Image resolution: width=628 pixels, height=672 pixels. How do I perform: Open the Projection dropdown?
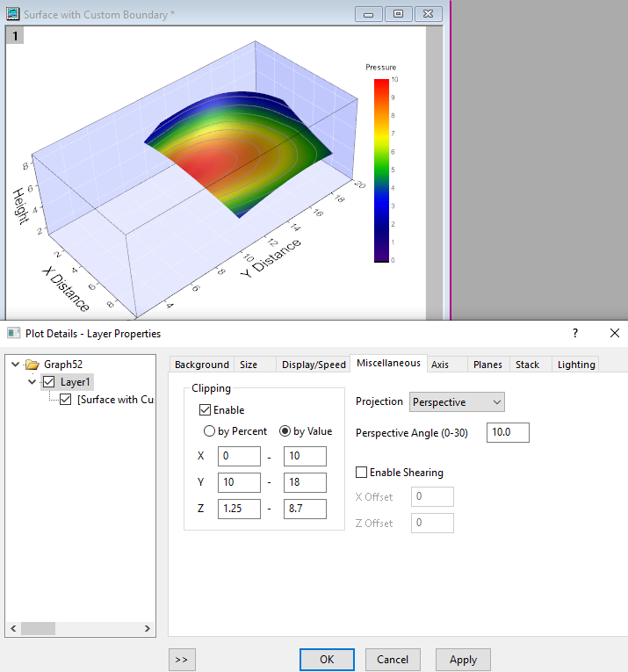pyautogui.click(x=457, y=402)
